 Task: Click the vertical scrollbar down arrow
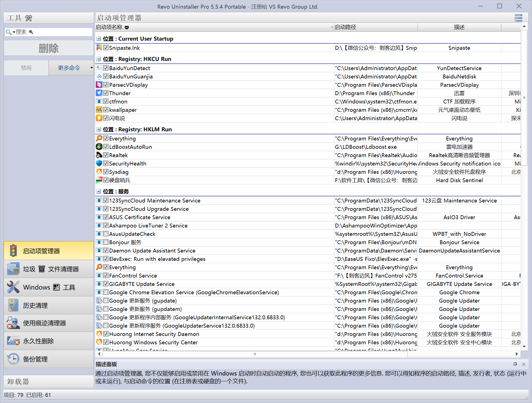524,347
